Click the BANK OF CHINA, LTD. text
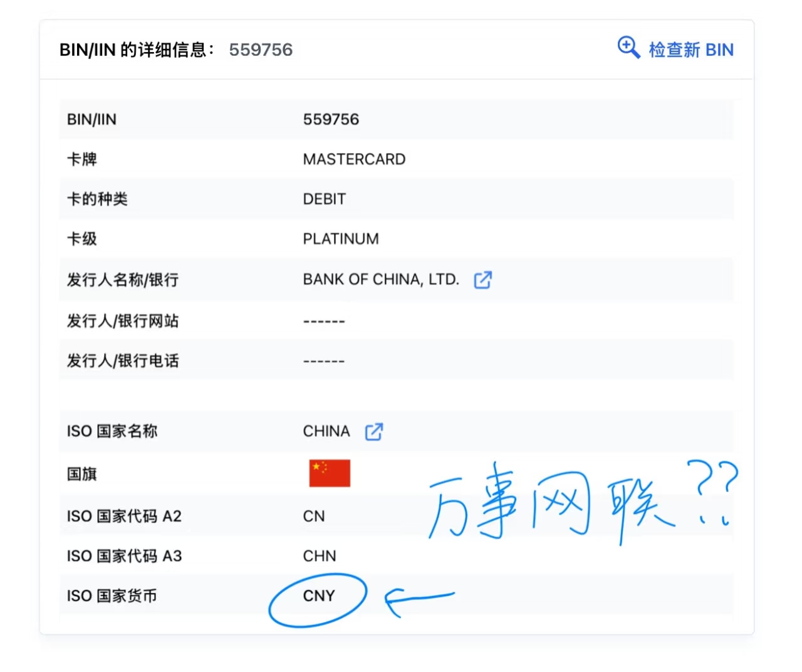802x672 pixels. pyautogui.click(x=381, y=280)
